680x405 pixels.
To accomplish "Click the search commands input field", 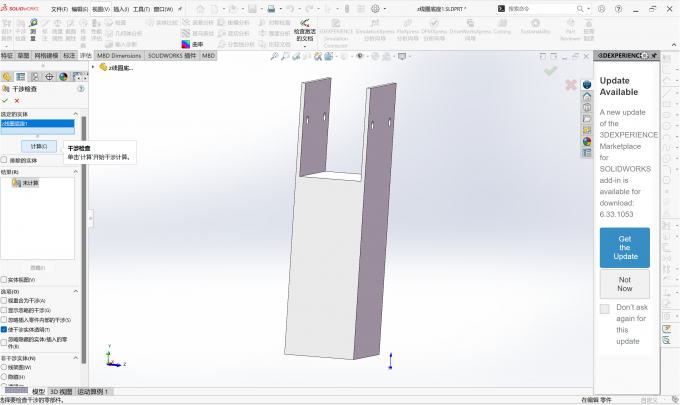I will (x=541, y=9).
